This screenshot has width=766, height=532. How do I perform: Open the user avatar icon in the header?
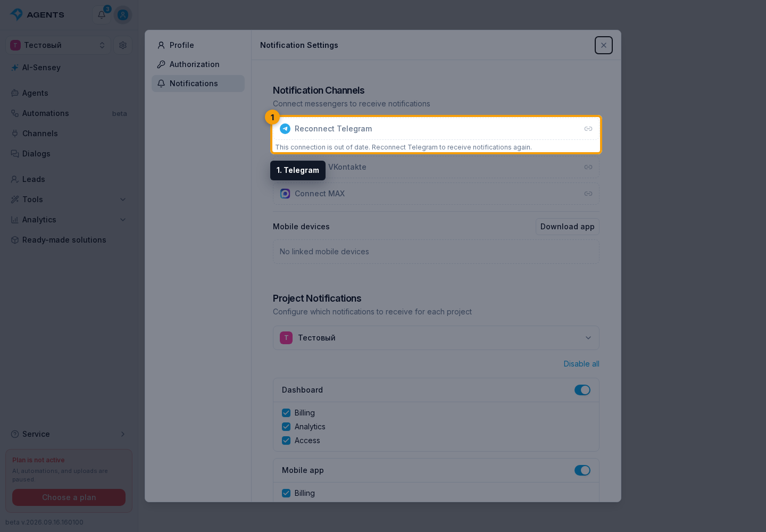point(123,15)
